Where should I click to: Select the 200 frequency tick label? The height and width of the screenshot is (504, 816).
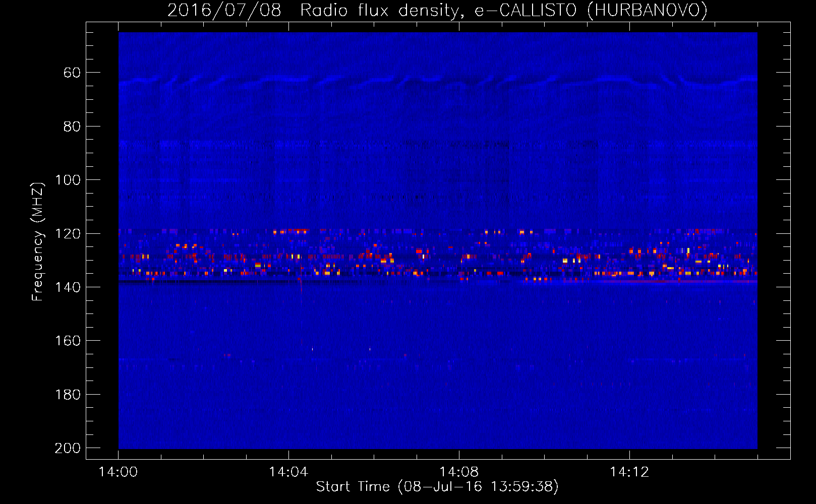tap(68, 448)
